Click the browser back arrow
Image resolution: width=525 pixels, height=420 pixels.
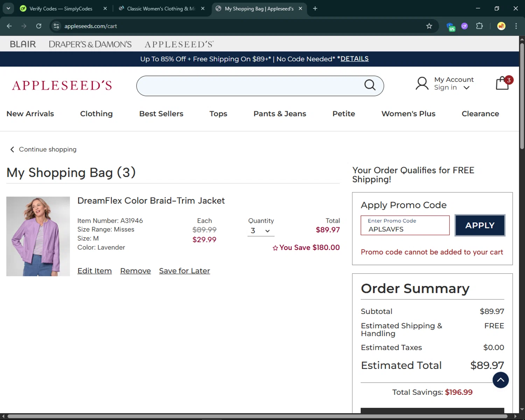point(9,26)
